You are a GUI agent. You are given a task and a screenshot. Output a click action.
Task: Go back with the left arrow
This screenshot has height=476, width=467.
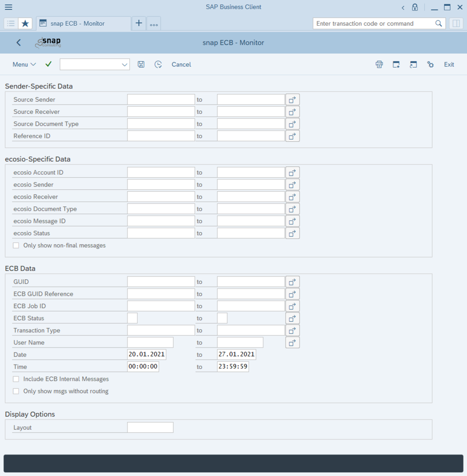click(x=18, y=42)
